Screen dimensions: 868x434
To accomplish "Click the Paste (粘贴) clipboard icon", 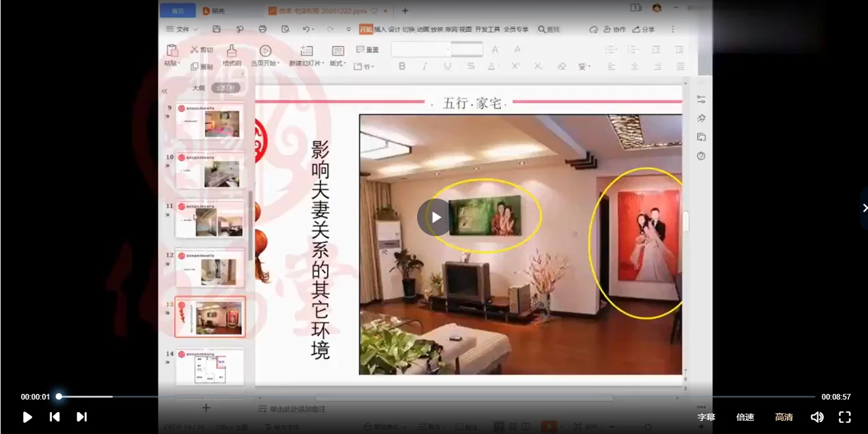I will (172, 51).
